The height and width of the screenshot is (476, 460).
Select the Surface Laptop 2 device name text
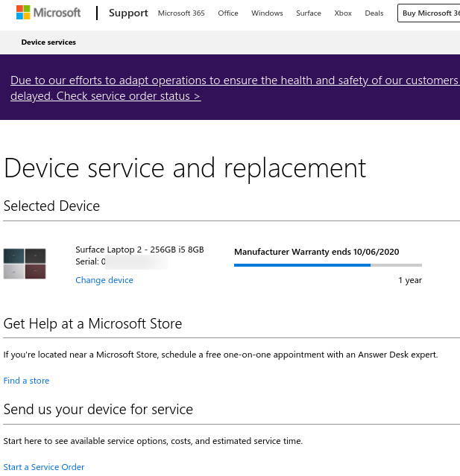(x=139, y=250)
